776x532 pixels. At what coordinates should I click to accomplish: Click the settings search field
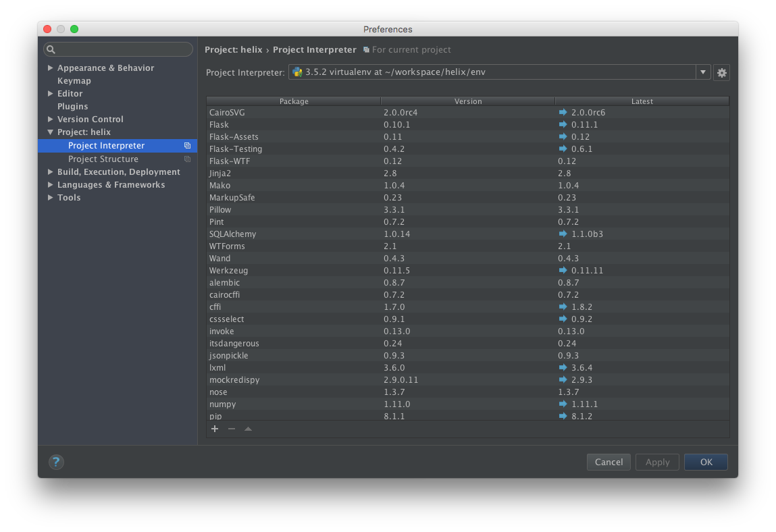(x=118, y=49)
